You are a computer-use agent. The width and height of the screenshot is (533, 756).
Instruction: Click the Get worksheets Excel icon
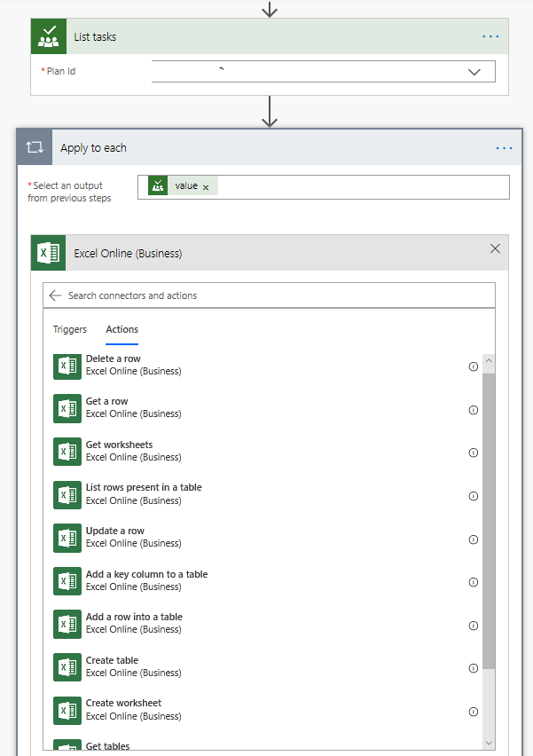[67, 452]
